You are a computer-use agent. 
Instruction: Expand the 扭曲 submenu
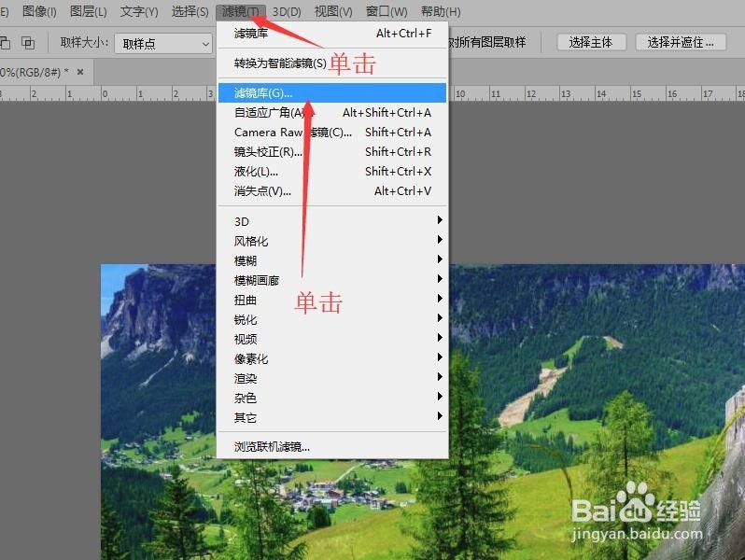[332, 301]
